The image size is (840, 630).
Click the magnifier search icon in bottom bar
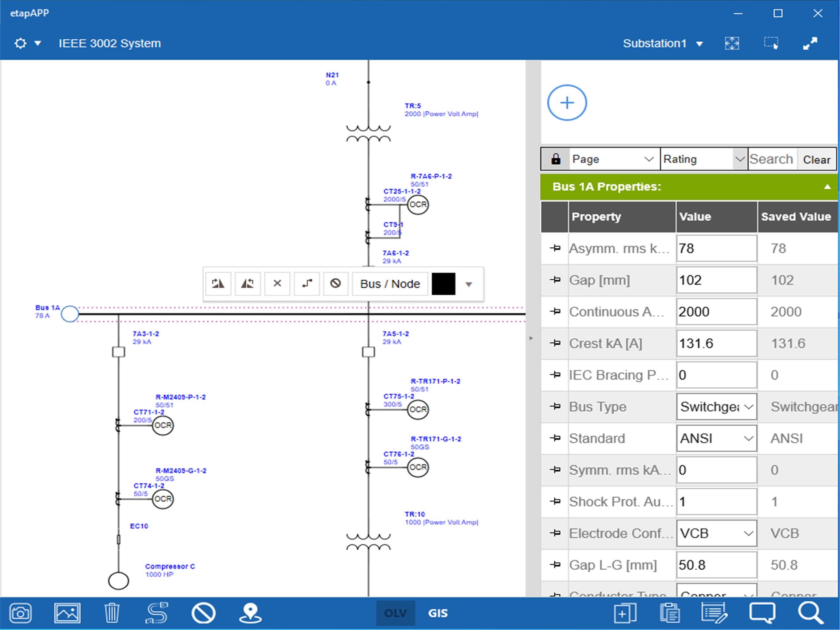click(x=810, y=613)
